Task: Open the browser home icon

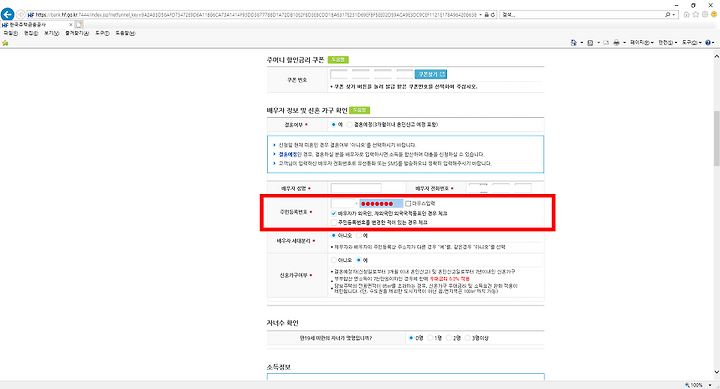Action: (x=686, y=15)
